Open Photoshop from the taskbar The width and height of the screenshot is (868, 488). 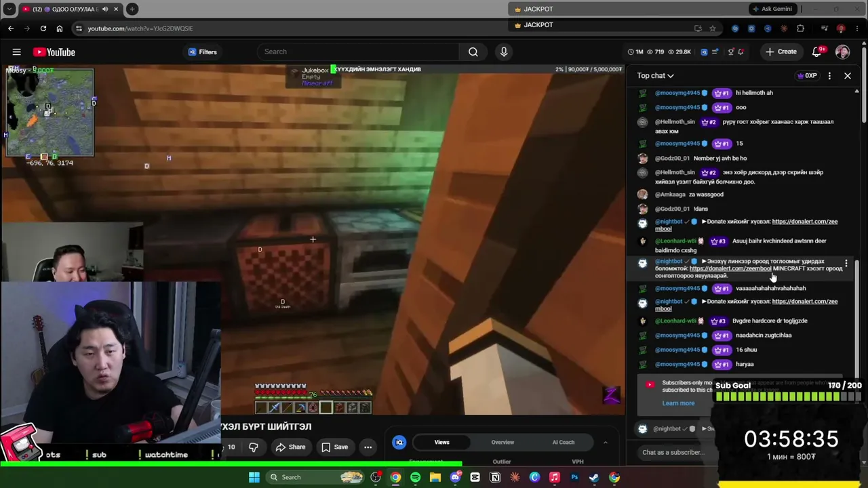click(574, 477)
